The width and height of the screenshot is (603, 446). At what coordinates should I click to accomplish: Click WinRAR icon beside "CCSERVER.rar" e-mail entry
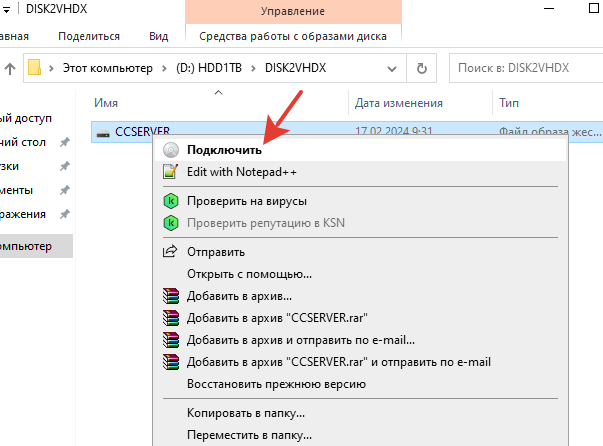pyautogui.click(x=171, y=362)
